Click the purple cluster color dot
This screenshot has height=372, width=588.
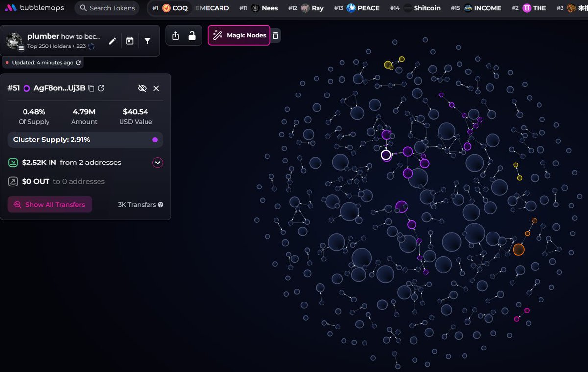155,139
